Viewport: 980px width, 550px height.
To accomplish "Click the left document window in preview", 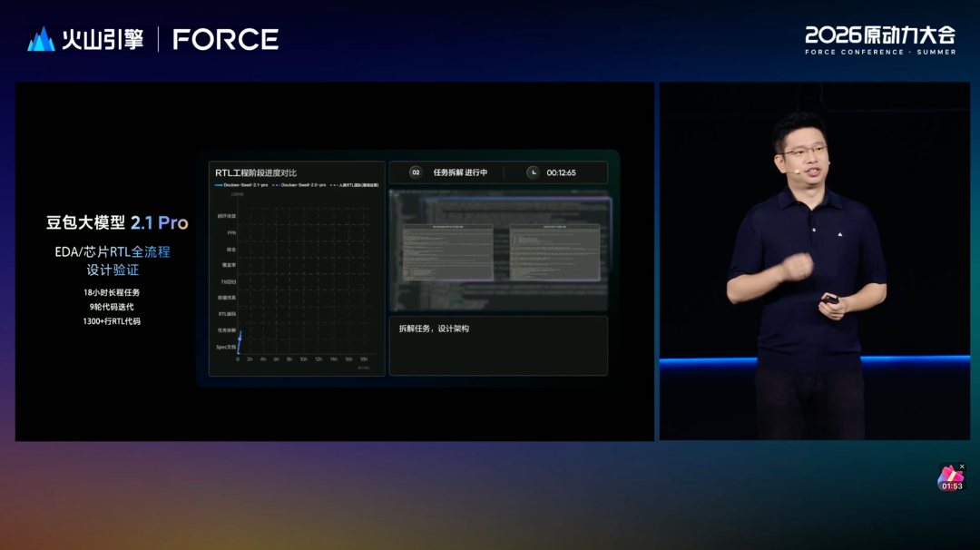I will (447, 252).
